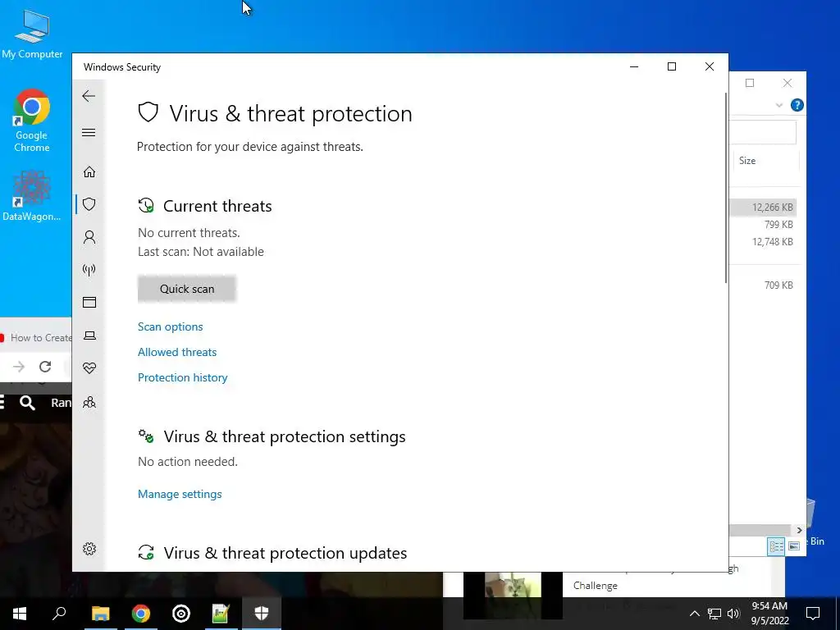Select the 799 KB file row in Explorer
The image size is (840, 630).
tap(764, 225)
